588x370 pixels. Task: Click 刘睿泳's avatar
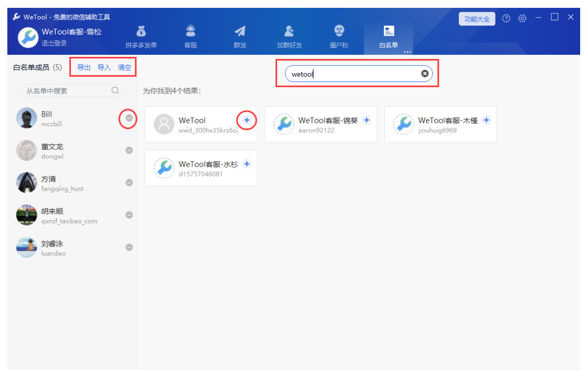pyautogui.click(x=26, y=247)
